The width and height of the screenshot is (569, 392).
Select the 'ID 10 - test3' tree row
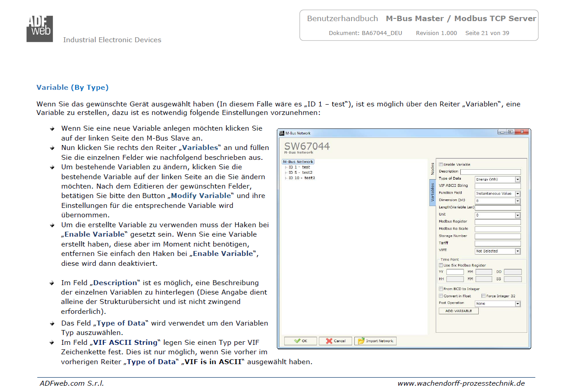tap(302, 178)
